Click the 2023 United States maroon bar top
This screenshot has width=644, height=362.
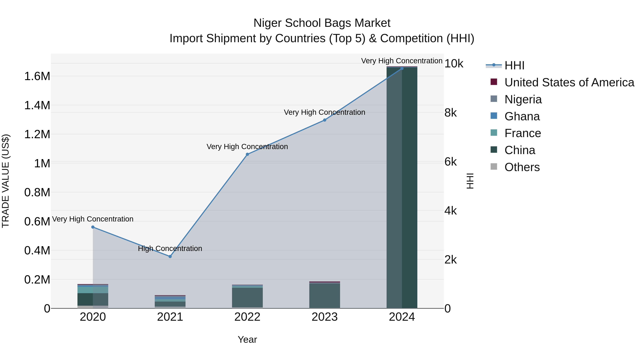pyautogui.click(x=325, y=282)
